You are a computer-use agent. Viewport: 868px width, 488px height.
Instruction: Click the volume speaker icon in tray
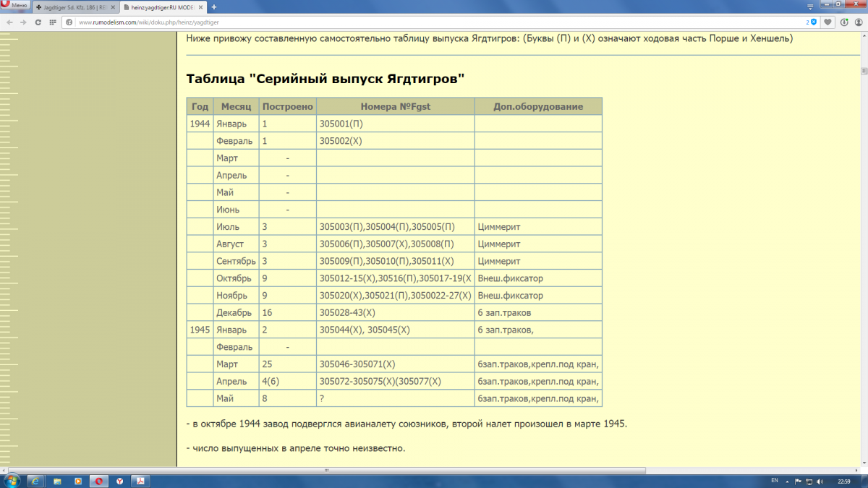pyautogui.click(x=820, y=481)
